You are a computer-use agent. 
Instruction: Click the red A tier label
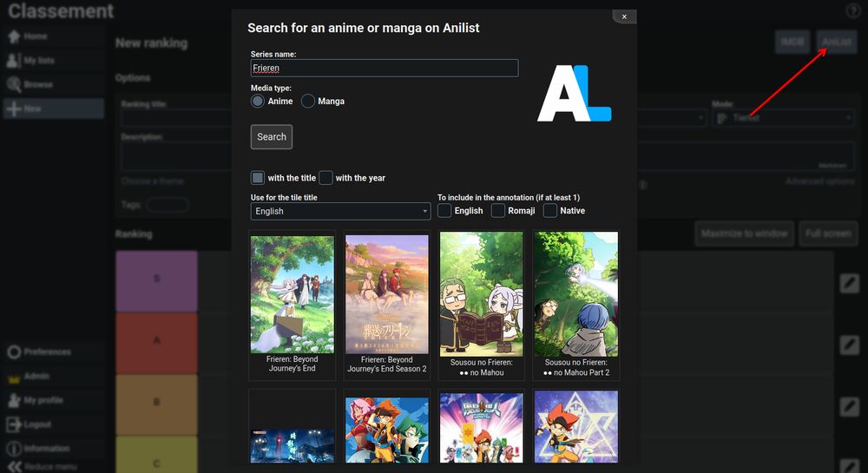pyautogui.click(x=156, y=343)
